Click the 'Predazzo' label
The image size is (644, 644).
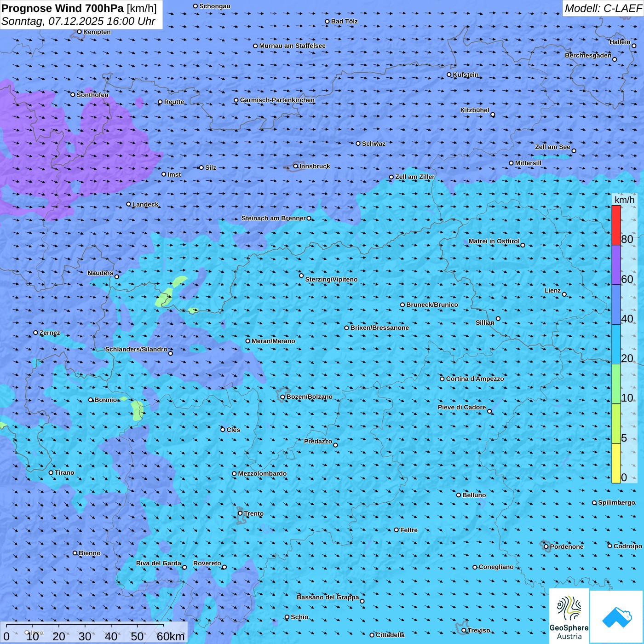pos(318,441)
